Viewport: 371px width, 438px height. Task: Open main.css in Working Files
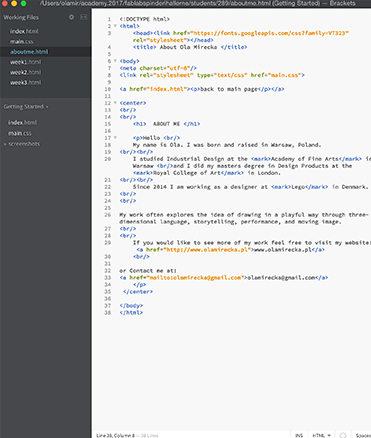click(21, 41)
